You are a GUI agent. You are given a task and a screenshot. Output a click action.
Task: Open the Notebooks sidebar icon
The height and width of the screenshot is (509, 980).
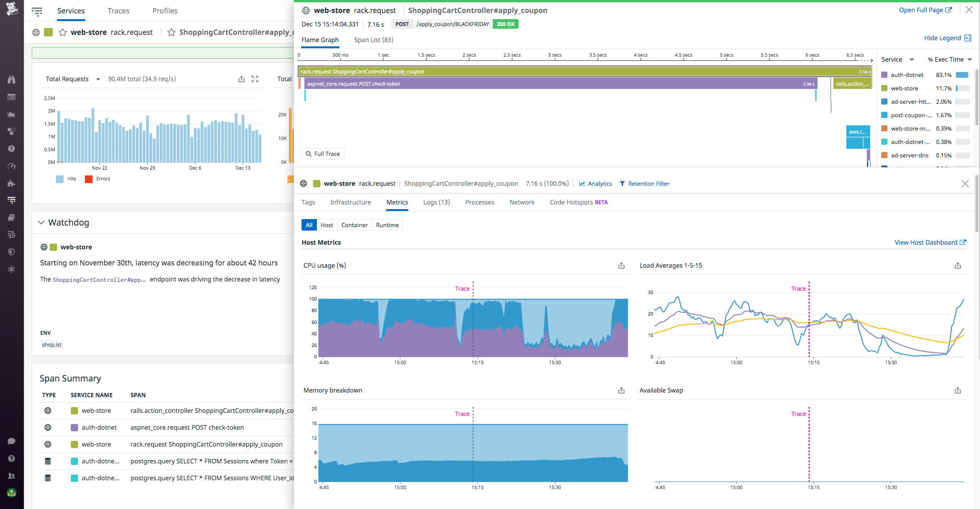click(11, 217)
